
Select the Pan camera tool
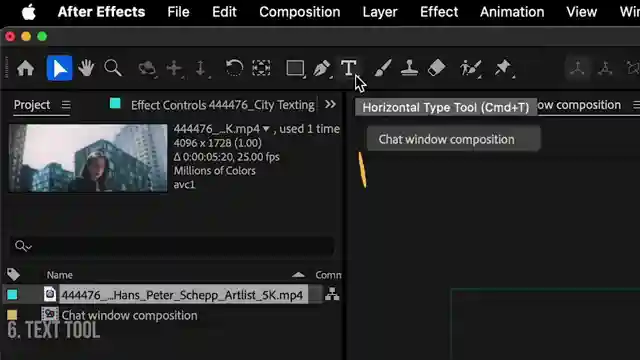click(x=174, y=68)
